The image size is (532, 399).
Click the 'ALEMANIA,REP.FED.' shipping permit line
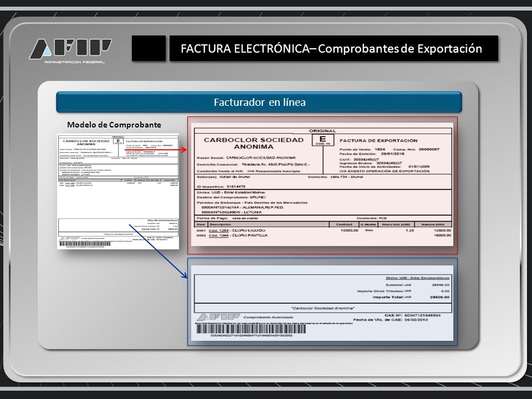[x=242, y=207]
